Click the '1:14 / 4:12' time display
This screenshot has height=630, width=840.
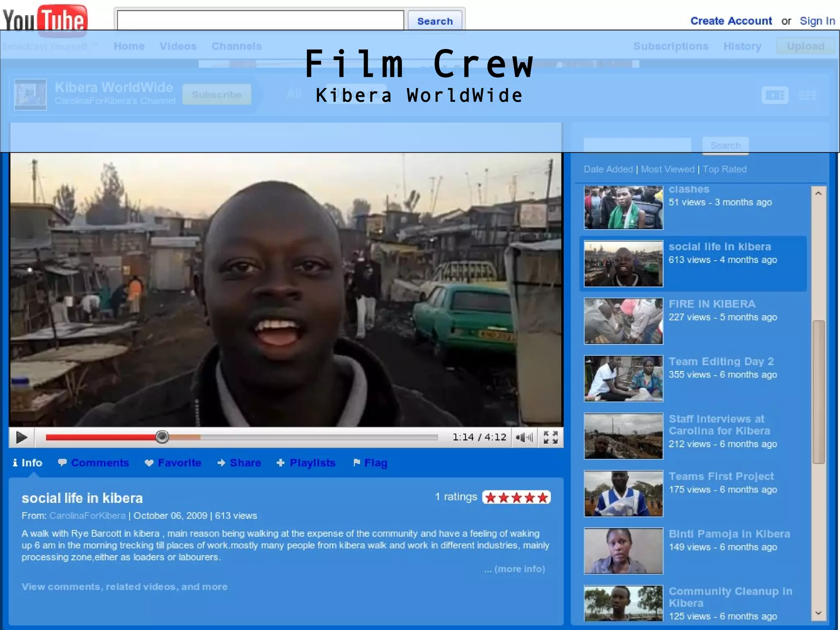[479, 437]
